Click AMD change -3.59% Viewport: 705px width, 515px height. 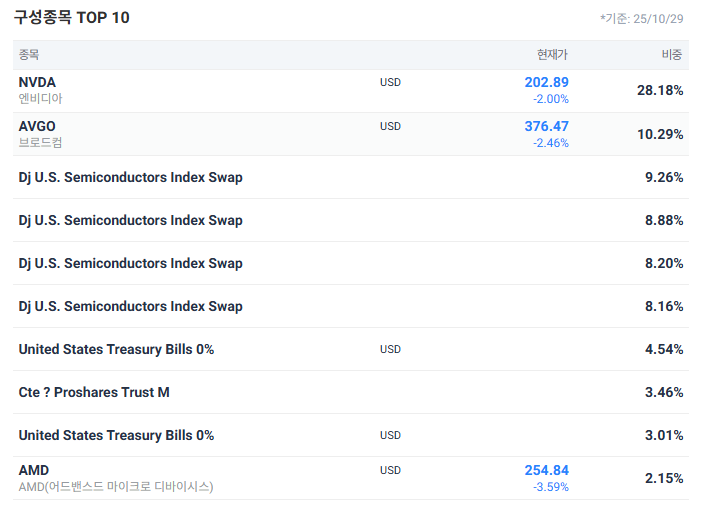pos(551,487)
